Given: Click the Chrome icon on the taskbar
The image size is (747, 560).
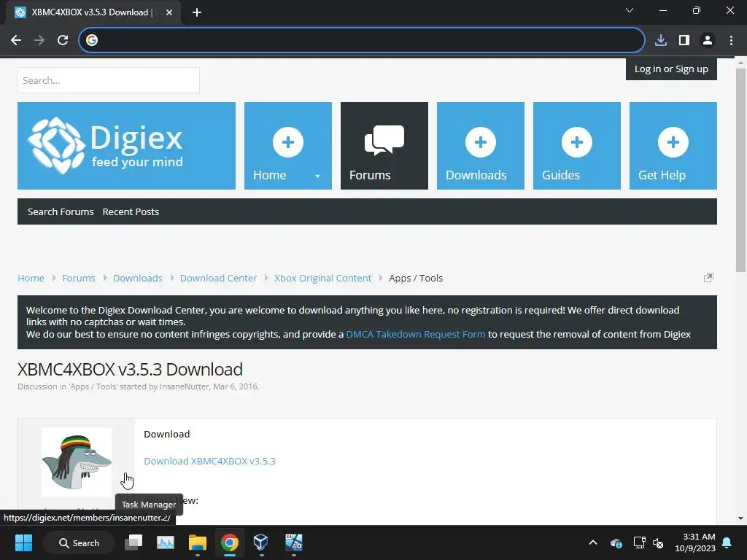Looking at the screenshot, I should [229, 542].
